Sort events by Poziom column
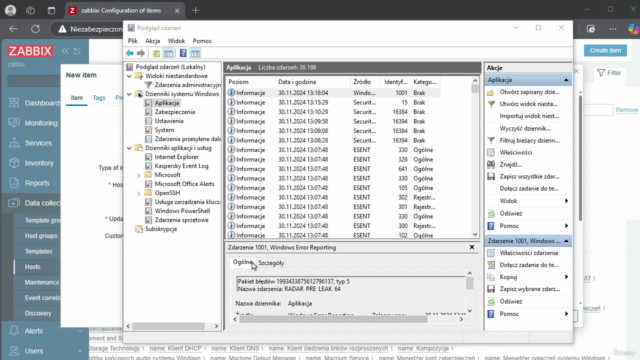640x360 pixels. point(250,82)
